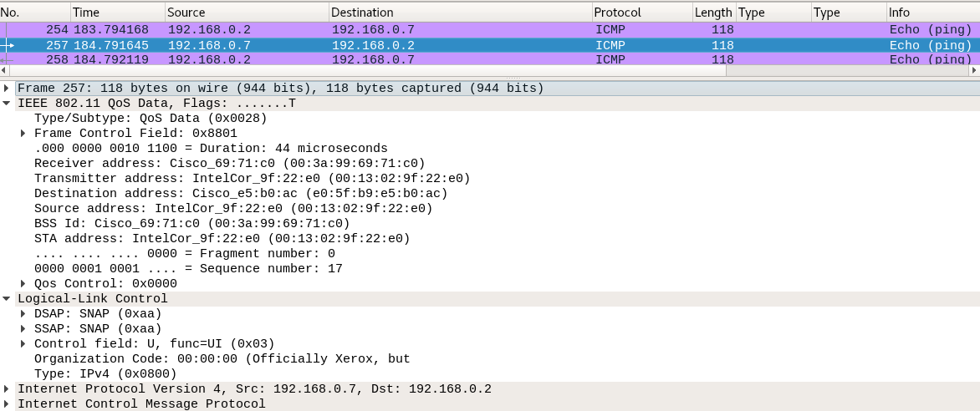
Task: Click the left arrow of horizontal scrollbar
Action: pyautogui.click(x=4, y=70)
